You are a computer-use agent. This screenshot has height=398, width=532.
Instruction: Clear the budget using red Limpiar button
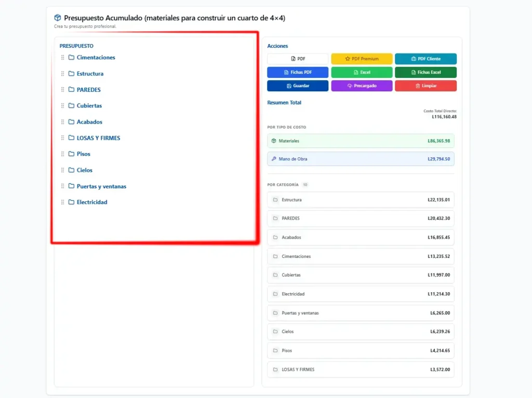click(425, 86)
